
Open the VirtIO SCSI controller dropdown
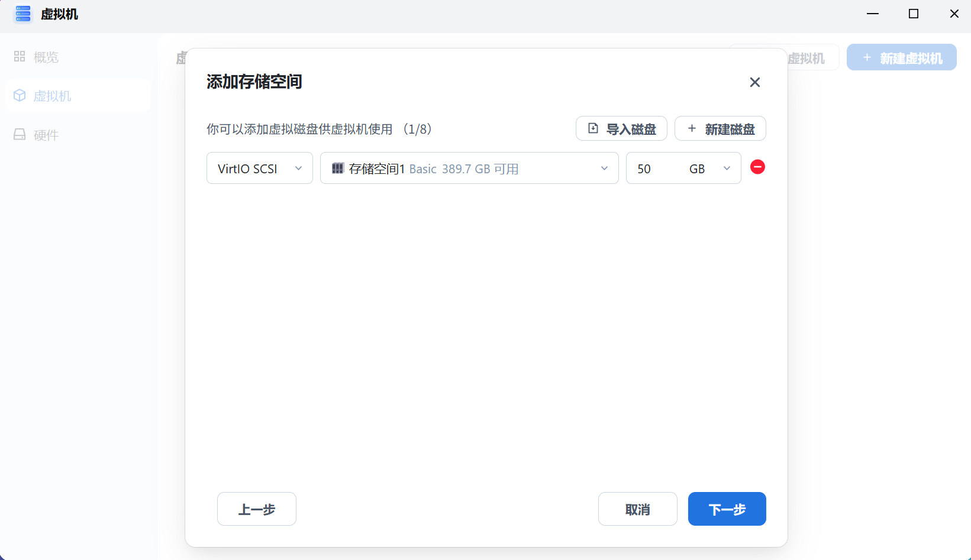259,168
